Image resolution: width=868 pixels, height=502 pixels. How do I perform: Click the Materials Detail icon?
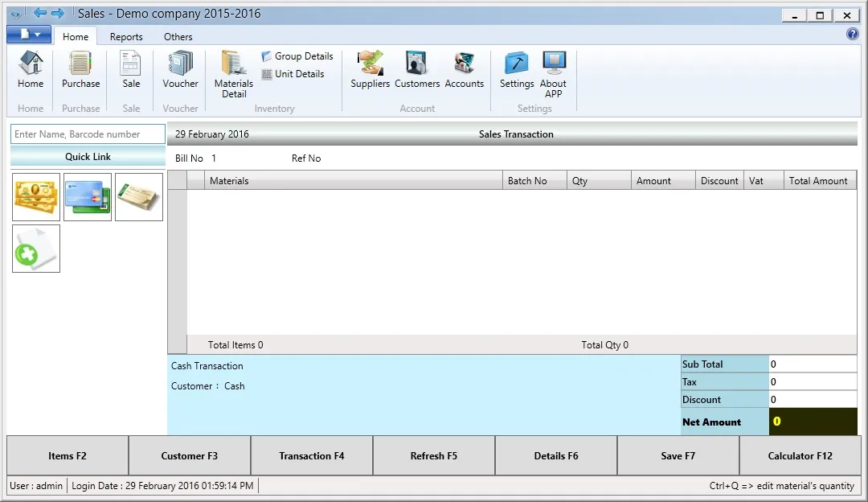[x=232, y=72]
